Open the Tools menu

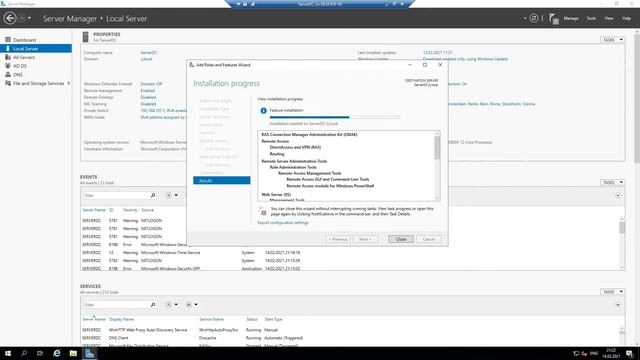(x=591, y=18)
